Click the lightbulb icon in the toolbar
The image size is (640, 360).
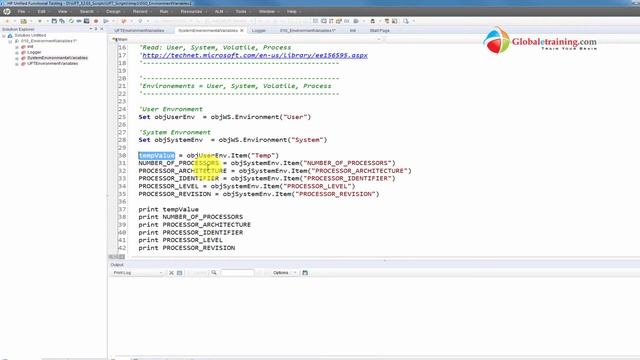[x=140, y=21]
